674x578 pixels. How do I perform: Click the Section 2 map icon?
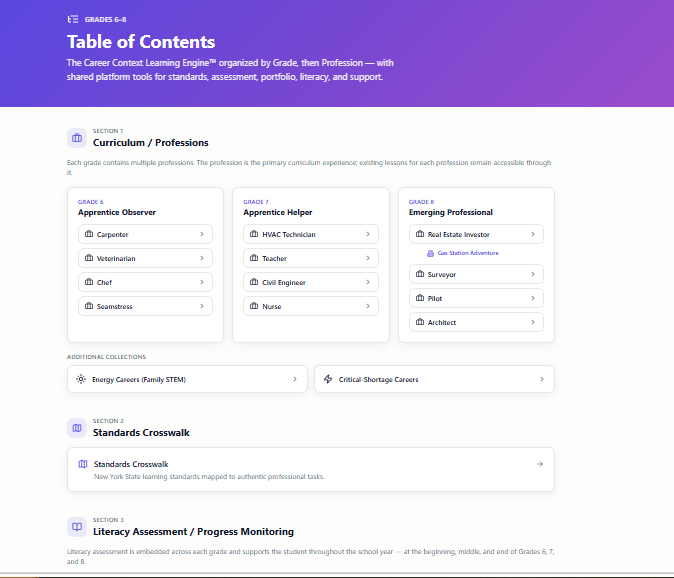[x=77, y=428]
